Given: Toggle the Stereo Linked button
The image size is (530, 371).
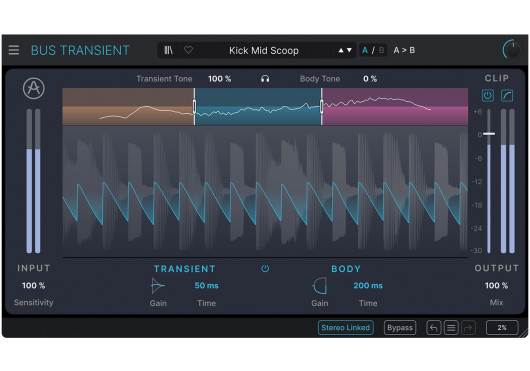Looking at the screenshot, I should (x=345, y=327).
